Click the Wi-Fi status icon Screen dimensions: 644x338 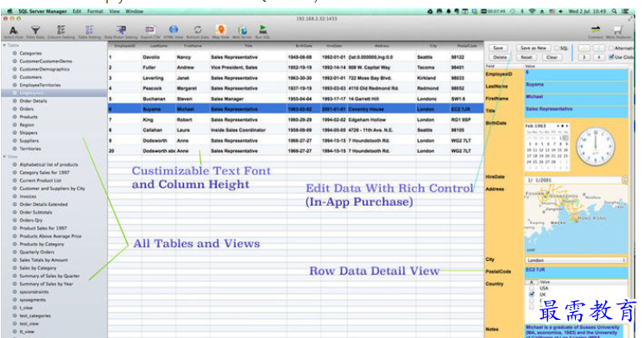tap(533, 11)
